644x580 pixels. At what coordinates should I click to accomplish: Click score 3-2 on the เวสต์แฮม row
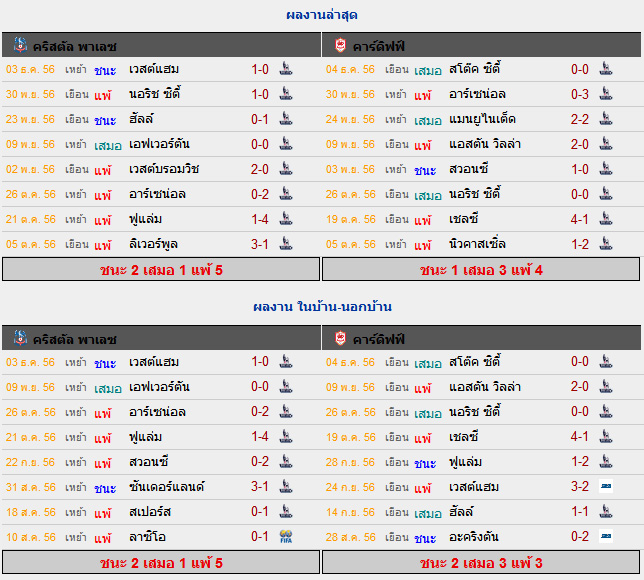580,487
